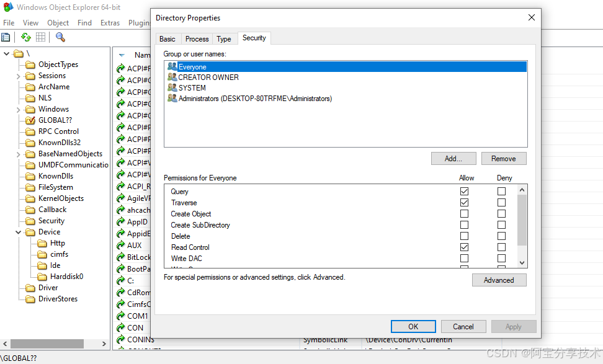Switch to the Basic tab
Screen dimensions: 603x364
tap(167, 39)
